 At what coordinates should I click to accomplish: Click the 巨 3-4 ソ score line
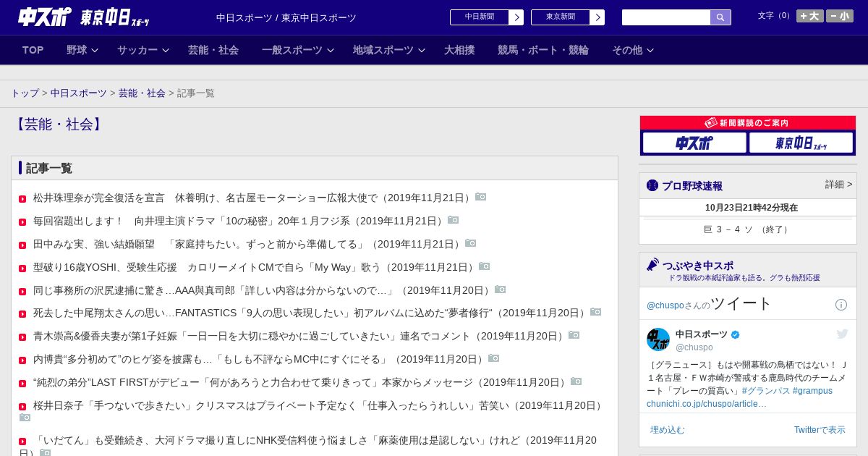pyautogui.click(x=748, y=229)
